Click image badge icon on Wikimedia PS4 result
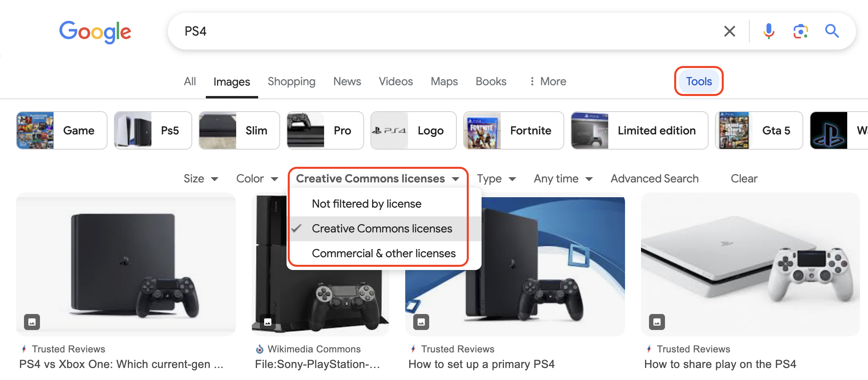The image size is (868, 380). pos(268,322)
